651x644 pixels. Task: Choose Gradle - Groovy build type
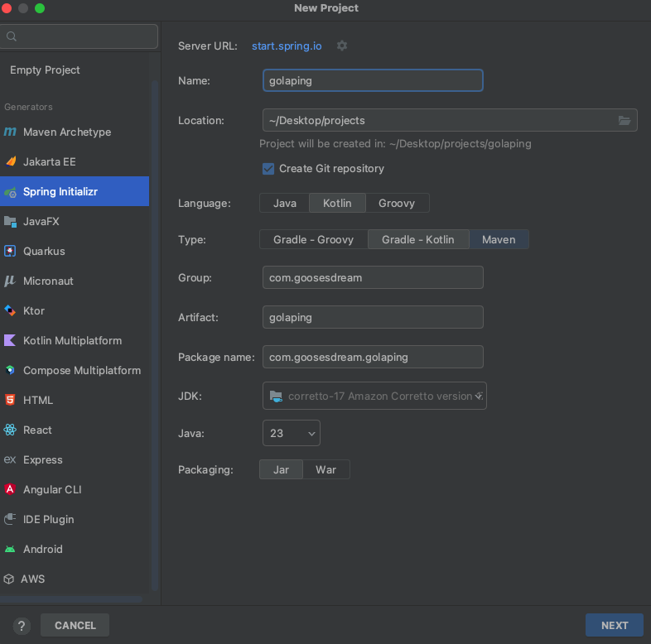coord(313,240)
